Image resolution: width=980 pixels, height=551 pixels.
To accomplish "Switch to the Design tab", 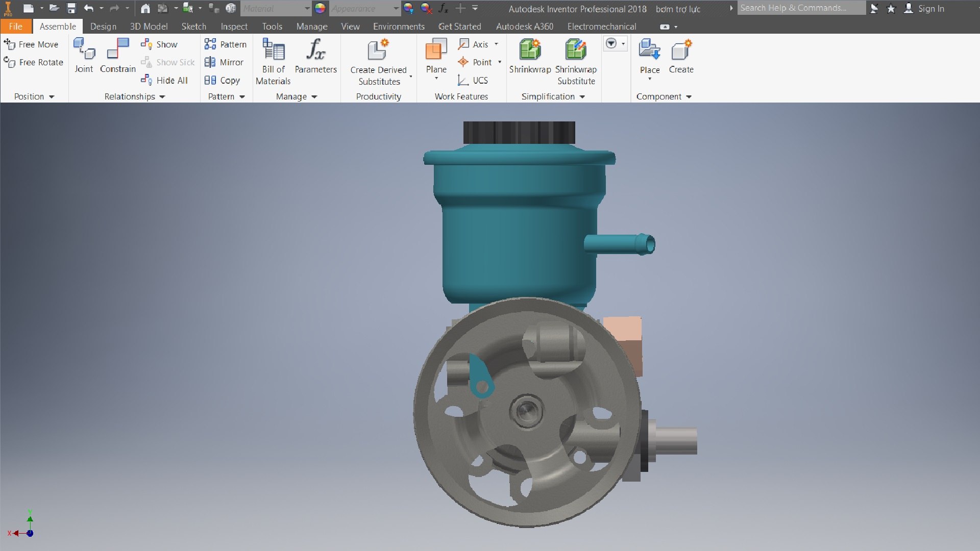I will pos(103,27).
